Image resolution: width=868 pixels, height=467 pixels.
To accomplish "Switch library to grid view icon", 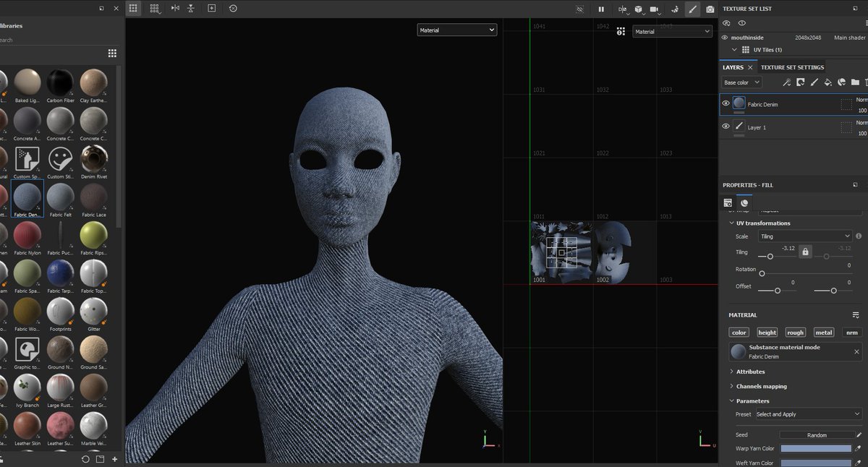I will [112, 53].
